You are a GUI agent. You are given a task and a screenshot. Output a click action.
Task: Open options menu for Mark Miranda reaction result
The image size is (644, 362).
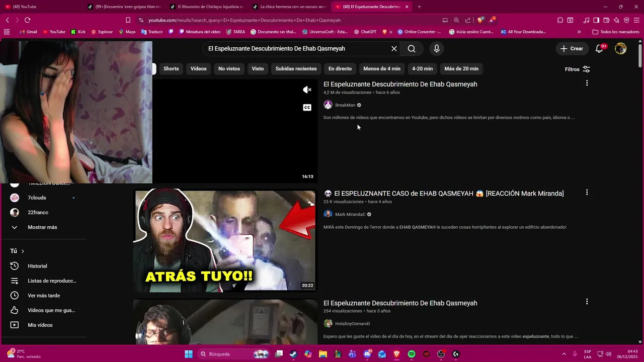[587, 193]
